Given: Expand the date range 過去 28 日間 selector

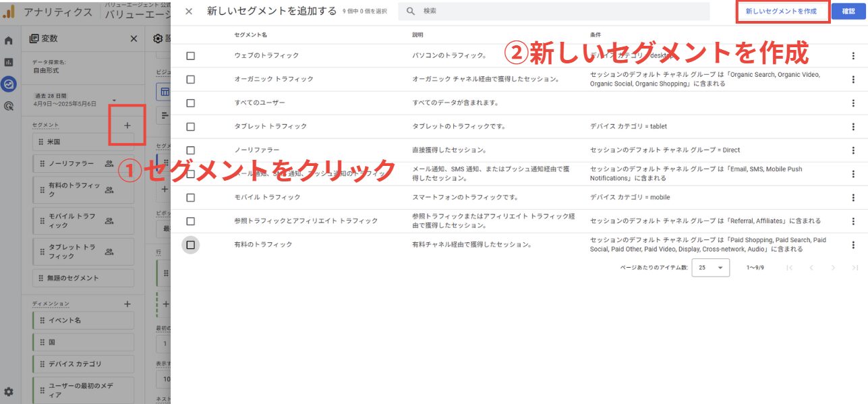Looking at the screenshot, I should pyautogui.click(x=74, y=100).
